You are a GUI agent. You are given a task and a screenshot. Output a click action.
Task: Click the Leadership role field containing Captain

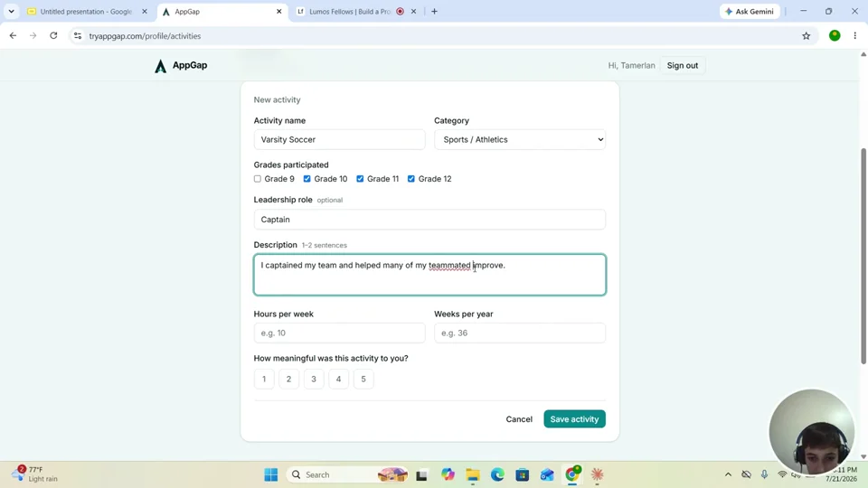(x=429, y=219)
